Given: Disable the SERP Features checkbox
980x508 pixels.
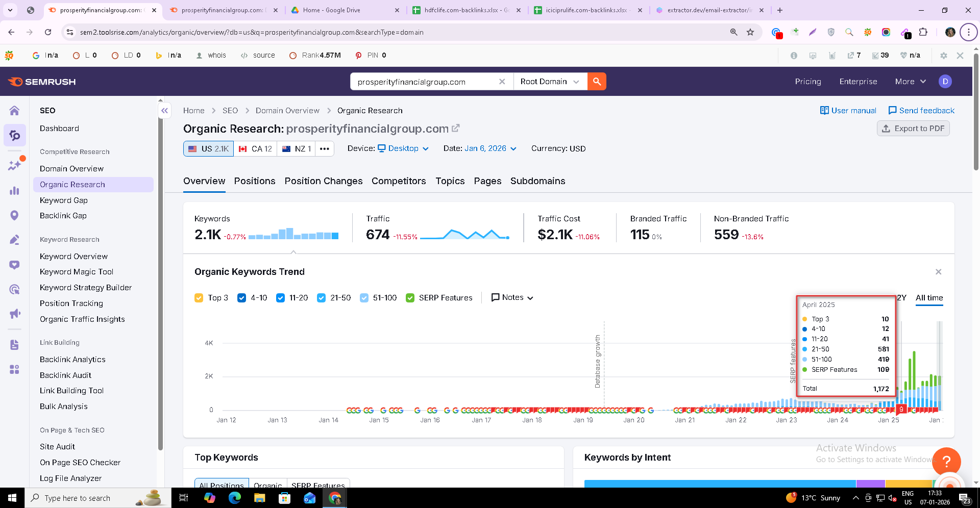Looking at the screenshot, I should click(x=410, y=298).
